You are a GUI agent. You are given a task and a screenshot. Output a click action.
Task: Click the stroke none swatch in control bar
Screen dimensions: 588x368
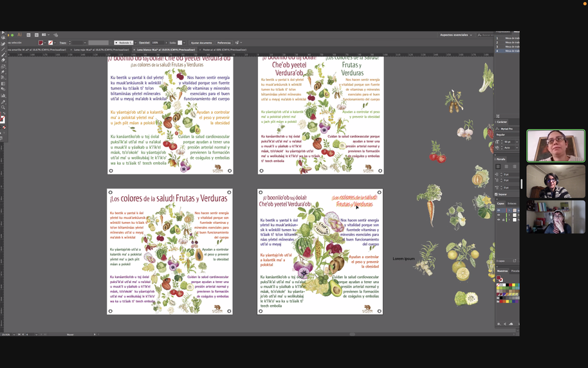pyautogui.click(x=50, y=42)
